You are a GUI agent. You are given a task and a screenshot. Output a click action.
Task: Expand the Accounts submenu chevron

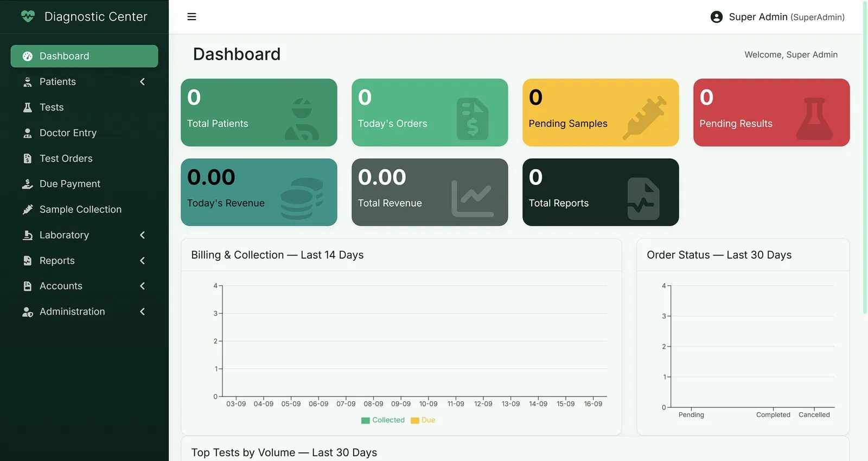click(x=143, y=286)
